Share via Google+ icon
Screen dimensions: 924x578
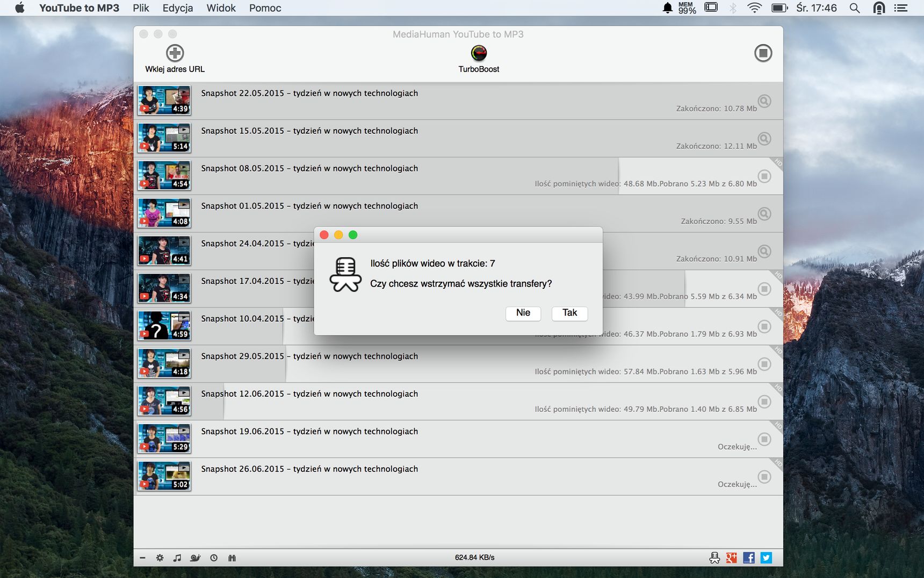click(x=731, y=558)
